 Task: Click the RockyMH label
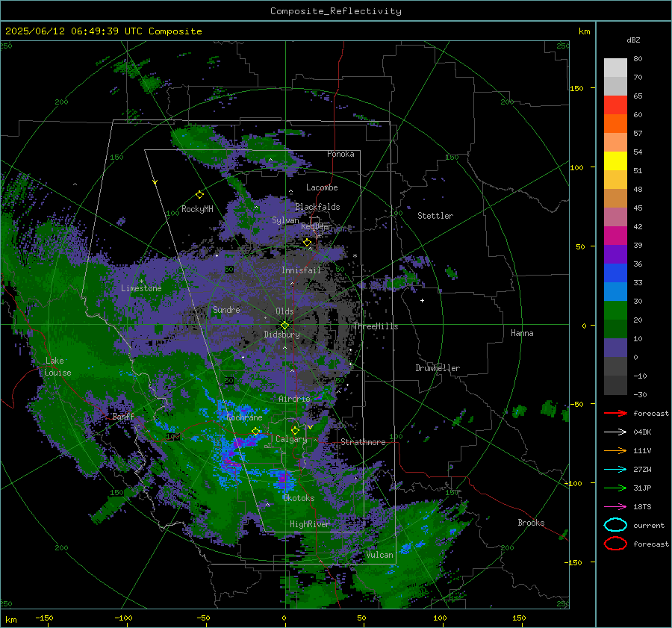(x=197, y=209)
